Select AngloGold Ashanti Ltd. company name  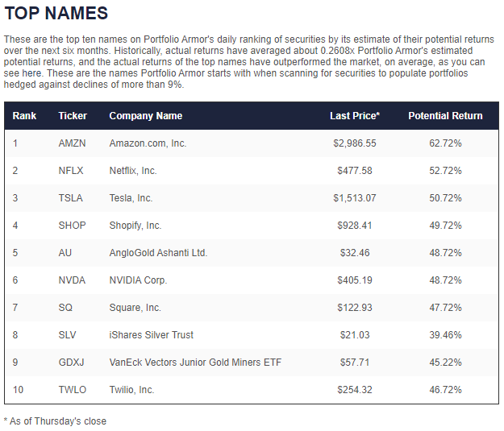click(158, 253)
